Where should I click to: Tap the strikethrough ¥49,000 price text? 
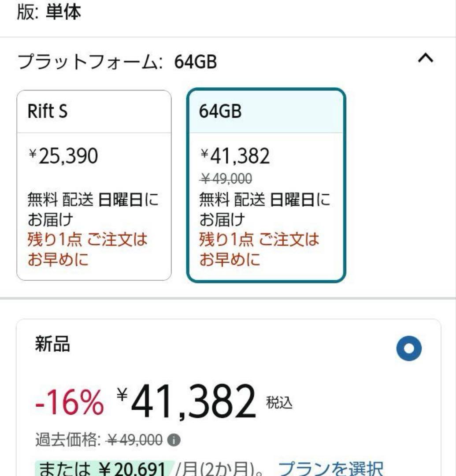pyautogui.click(x=225, y=178)
